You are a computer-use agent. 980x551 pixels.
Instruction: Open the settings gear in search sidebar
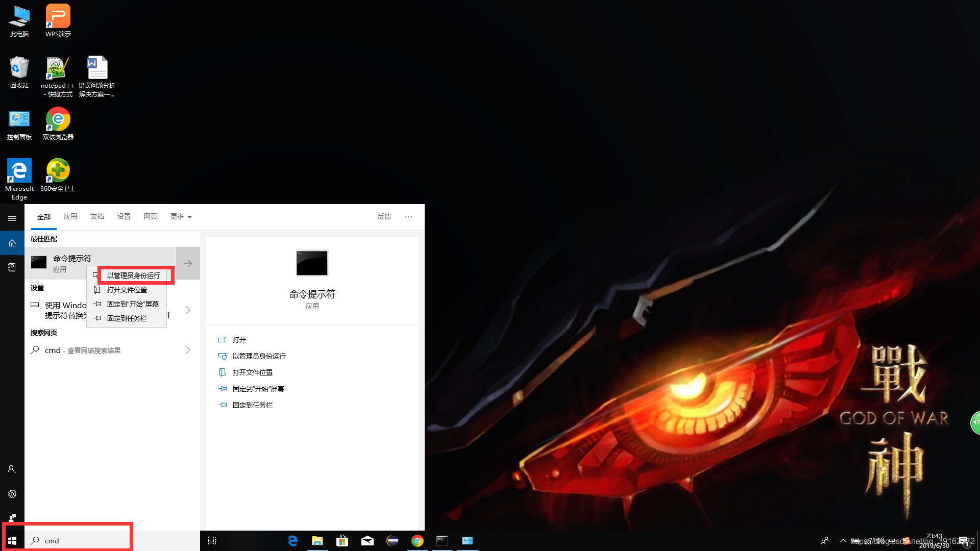coord(12,494)
